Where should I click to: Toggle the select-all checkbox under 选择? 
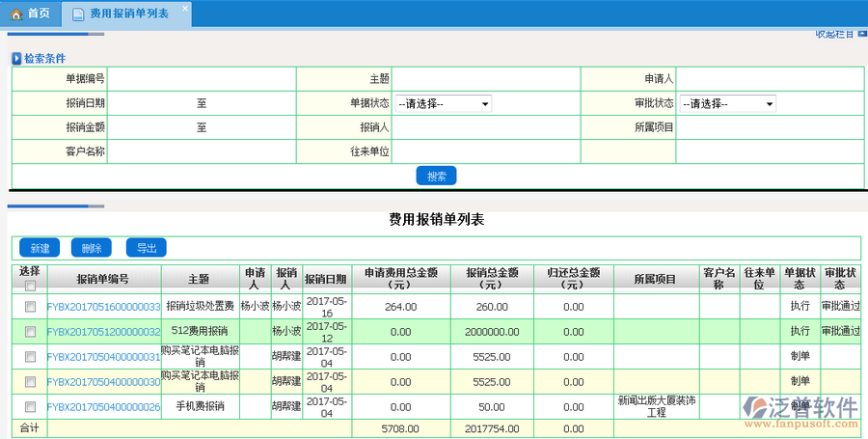coord(30,286)
